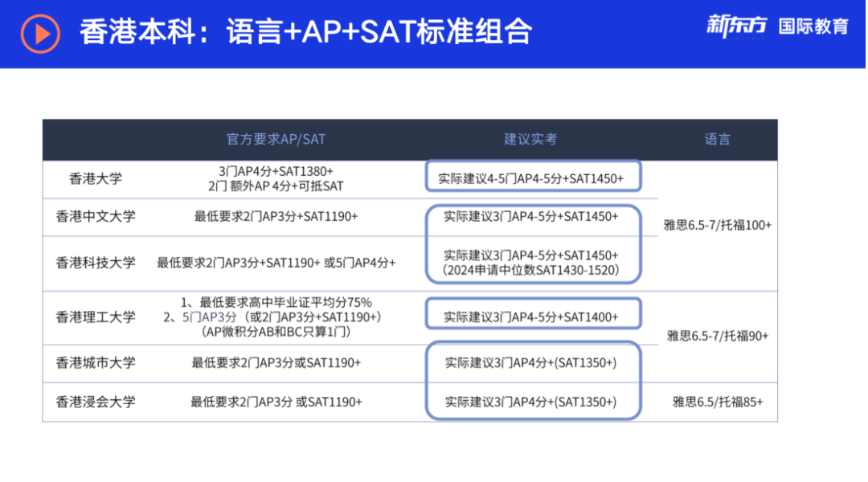Click the language cell 雅思6.5-7/托福100+
This screenshot has height=482, width=868.
pos(718,225)
